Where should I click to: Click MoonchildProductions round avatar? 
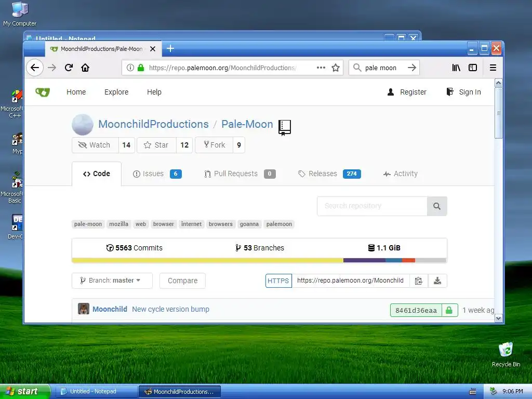pyautogui.click(x=83, y=125)
